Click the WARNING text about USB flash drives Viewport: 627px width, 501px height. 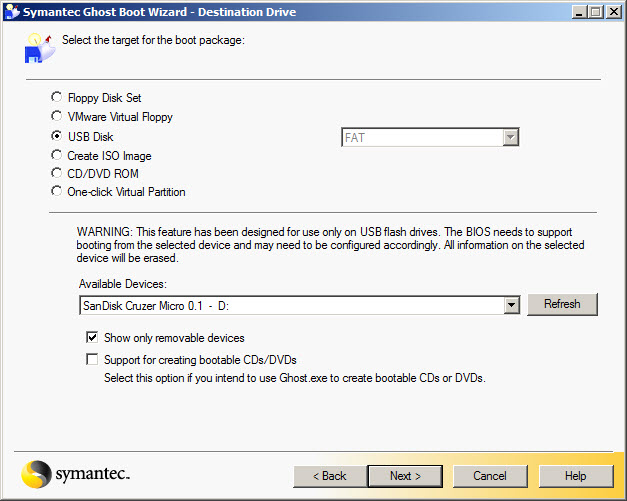pos(330,245)
